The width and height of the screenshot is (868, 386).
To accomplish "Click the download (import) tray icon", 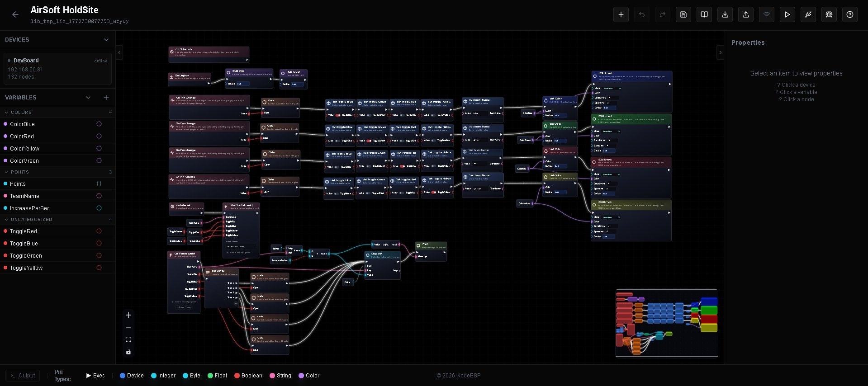I will tap(725, 14).
